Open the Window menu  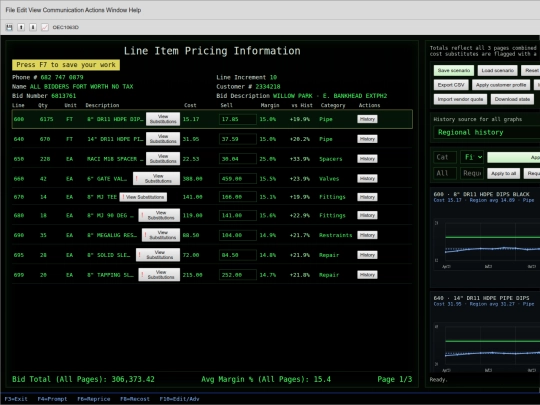pyautogui.click(x=116, y=10)
